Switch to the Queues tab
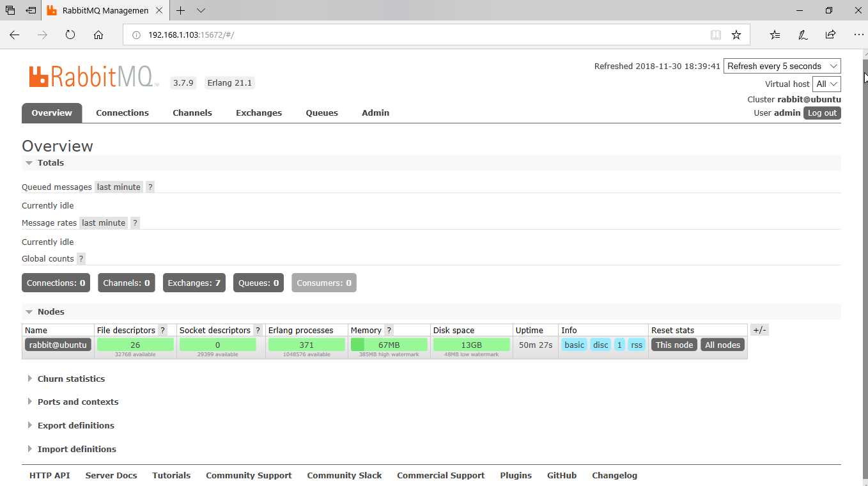 322,113
